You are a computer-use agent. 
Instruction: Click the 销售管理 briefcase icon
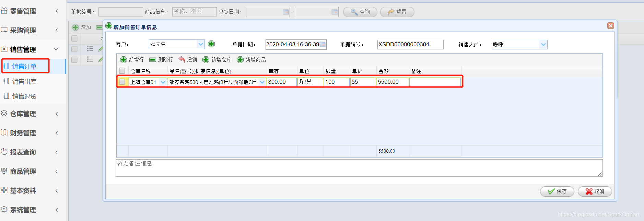[4, 49]
